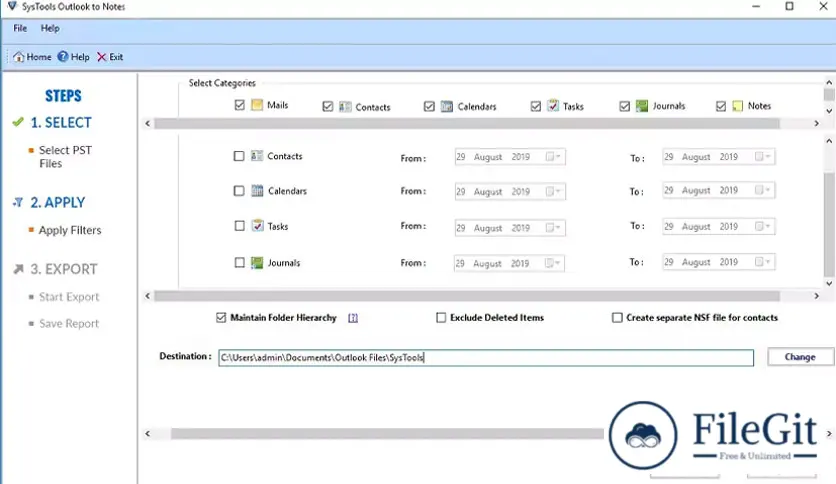Click the Contacts icon in the filter row
The image size is (836, 484).
click(257, 156)
